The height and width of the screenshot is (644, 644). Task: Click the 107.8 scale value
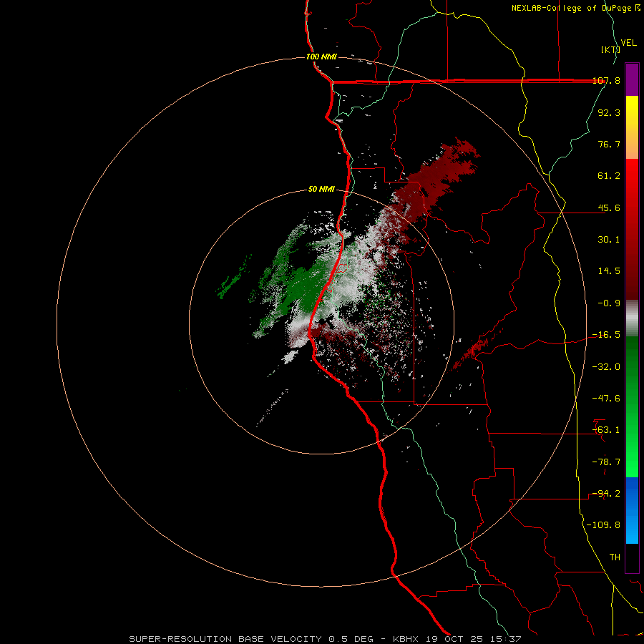tap(606, 80)
